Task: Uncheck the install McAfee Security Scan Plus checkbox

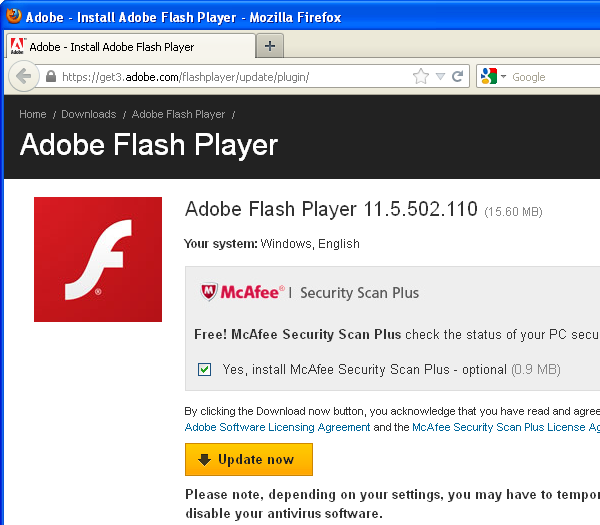Action: coord(204,369)
